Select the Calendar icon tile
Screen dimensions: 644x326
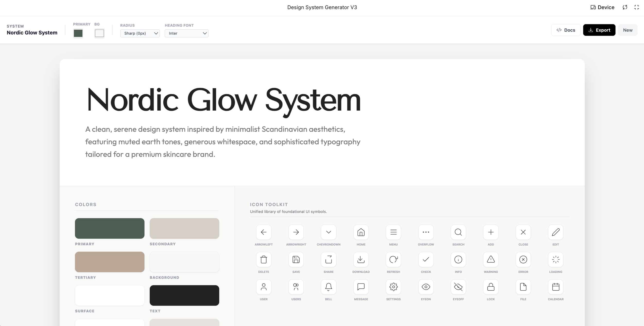(556, 287)
